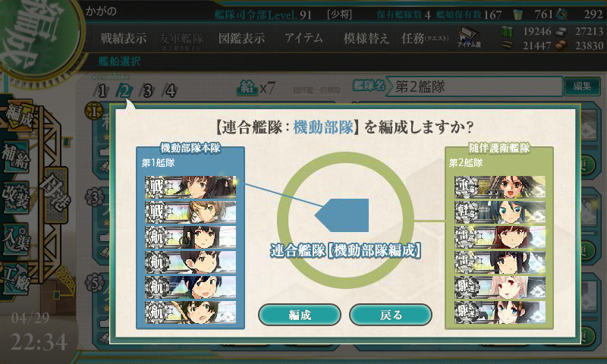The height and width of the screenshot is (364, 607).
Task: Click the アイテム屋 shop icon
Action: [468, 37]
